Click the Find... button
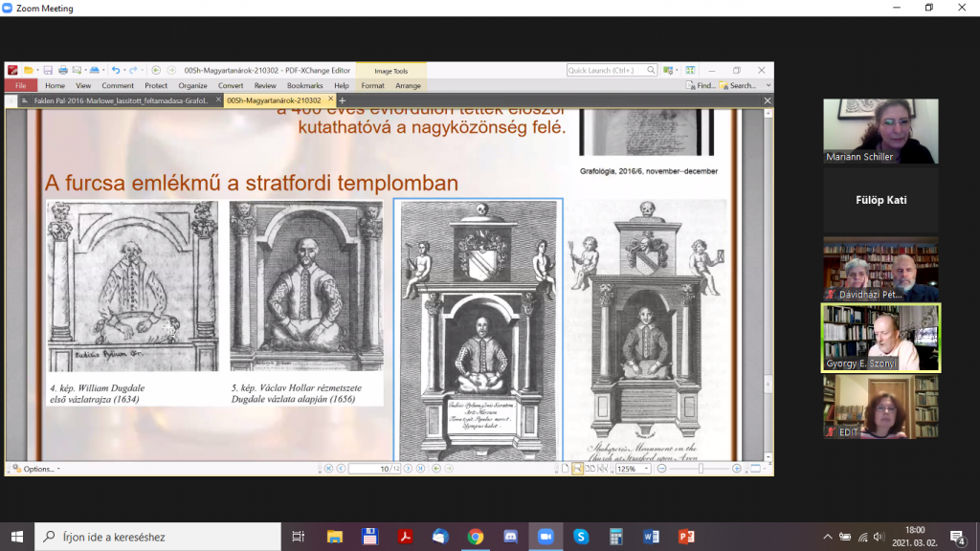980x551 pixels. click(701, 85)
